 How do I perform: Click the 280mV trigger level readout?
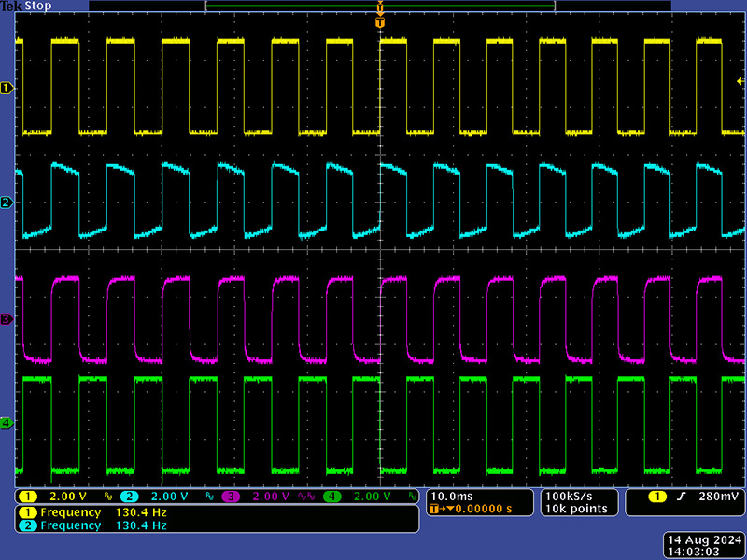click(719, 497)
